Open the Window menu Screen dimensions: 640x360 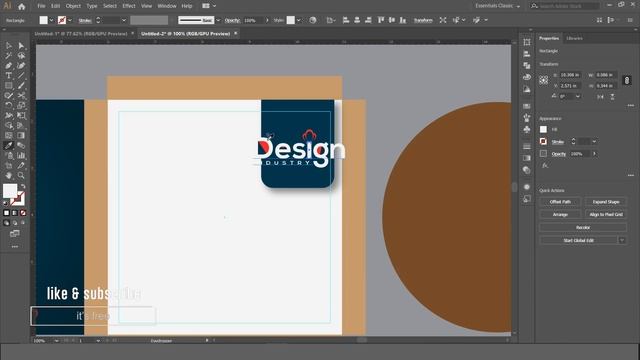[x=167, y=6]
